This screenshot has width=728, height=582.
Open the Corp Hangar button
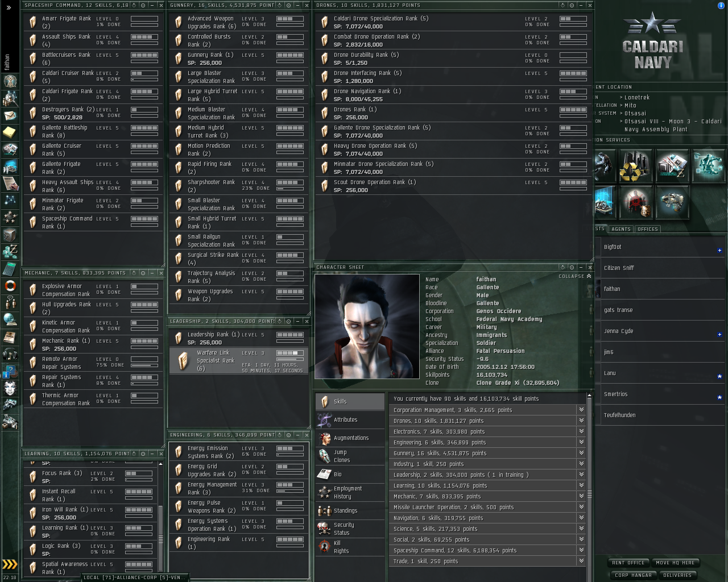coord(632,575)
